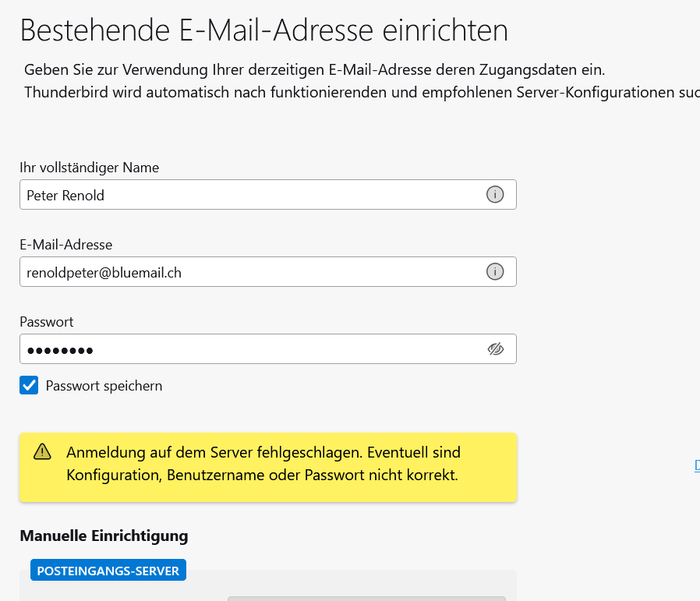
Task: Click inside the Passwort input field
Action: click(249, 349)
